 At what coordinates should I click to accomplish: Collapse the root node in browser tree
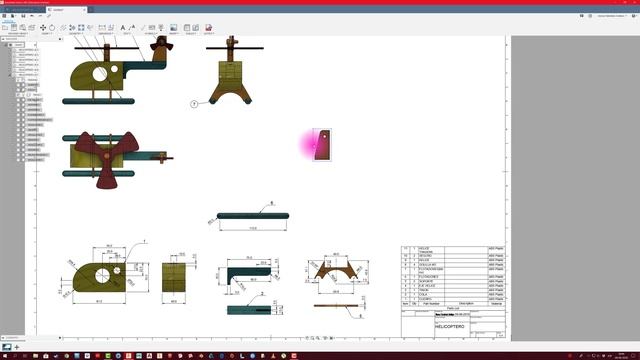(x=6, y=45)
